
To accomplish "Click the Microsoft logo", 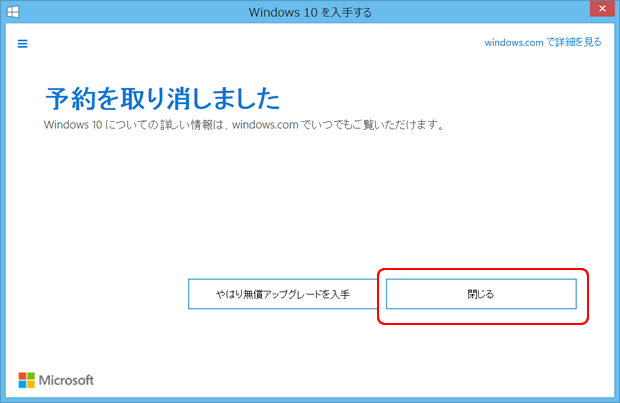I will click(56, 380).
